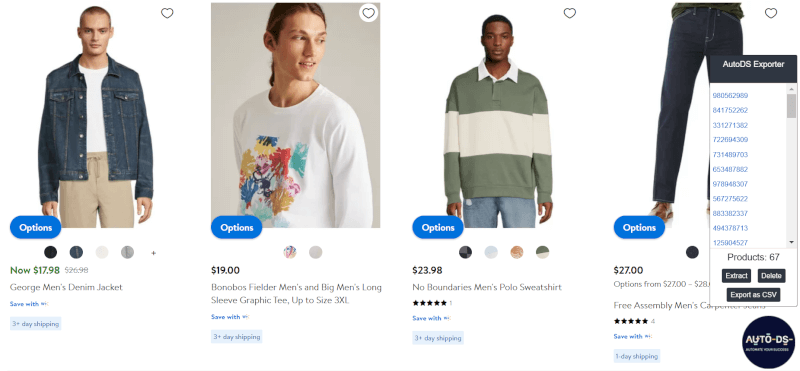Open Options for the Bonobos graphic tee
800x371 pixels.
(237, 228)
